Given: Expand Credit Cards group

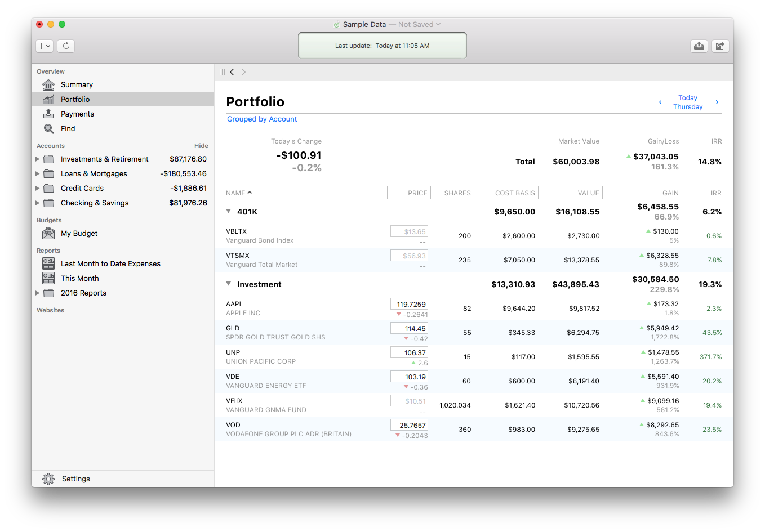Looking at the screenshot, I should point(37,188).
